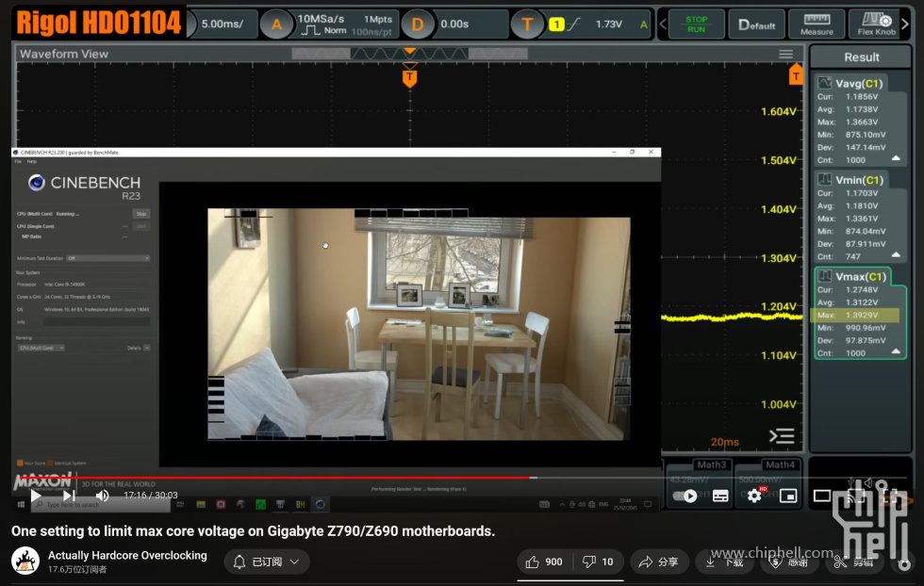Open Actually Hardcore Overclocking channel avatar
This screenshot has width=924, height=586.
pos(25,562)
